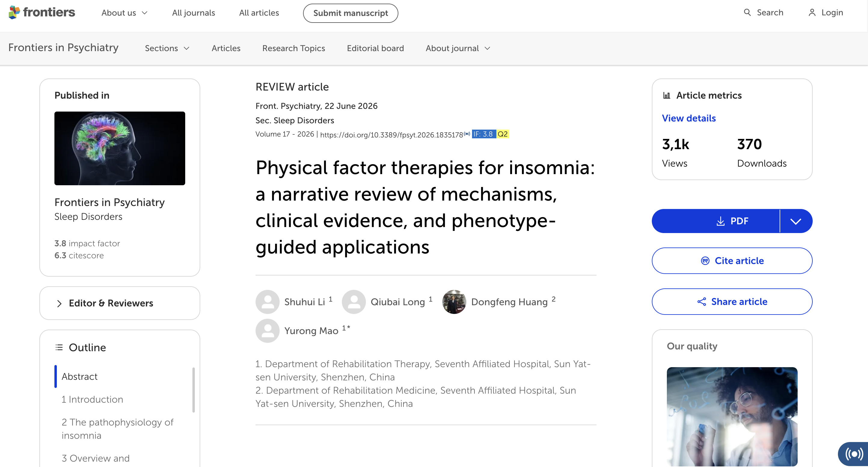This screenshot has width=868, height=467.
Task: Open the Editorial board tab
Action: tap(375, 48)
